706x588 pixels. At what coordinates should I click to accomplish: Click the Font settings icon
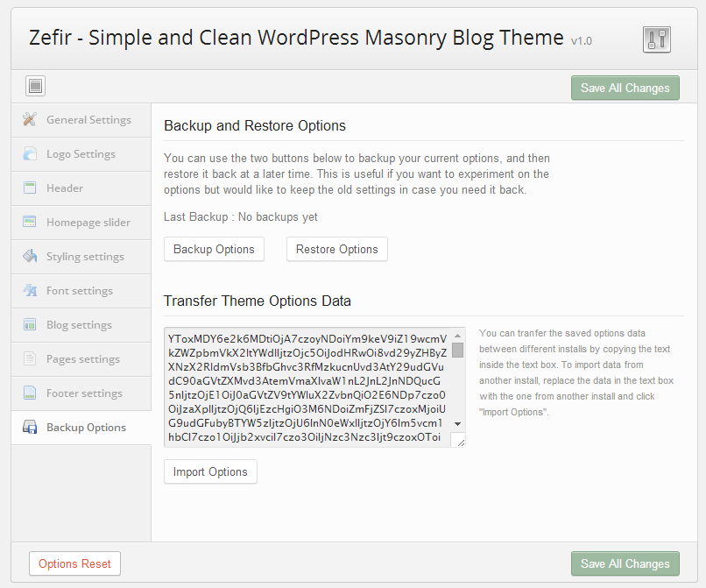click(30, 291)
